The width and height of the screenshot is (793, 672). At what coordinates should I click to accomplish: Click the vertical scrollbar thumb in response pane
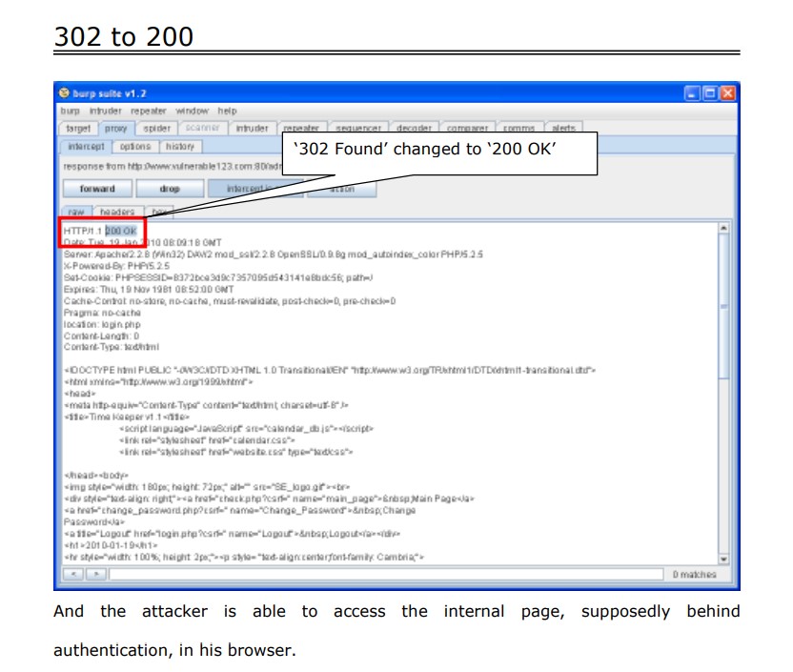tap(723, 305)
